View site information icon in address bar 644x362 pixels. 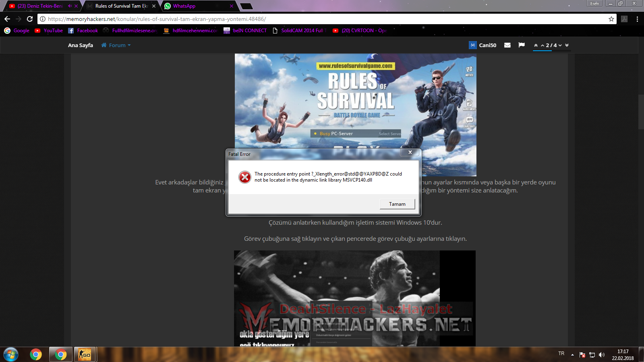click(x=42, y=19)
